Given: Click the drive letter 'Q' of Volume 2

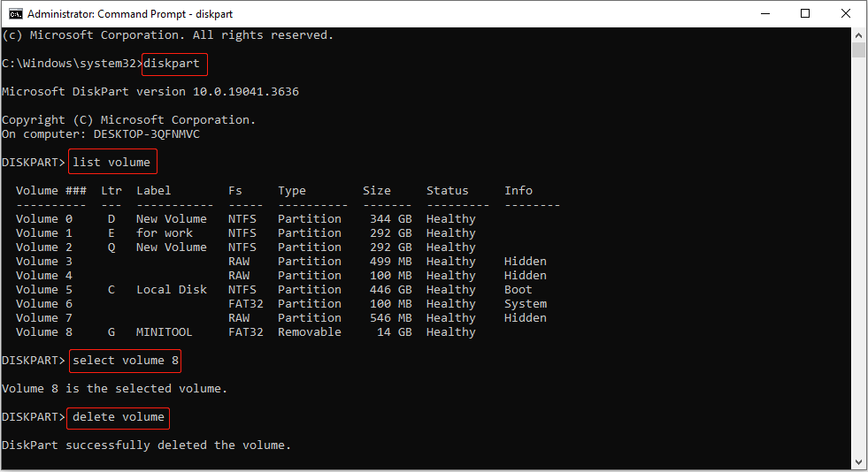Looking at the screenshot, I should click(111, 247).
